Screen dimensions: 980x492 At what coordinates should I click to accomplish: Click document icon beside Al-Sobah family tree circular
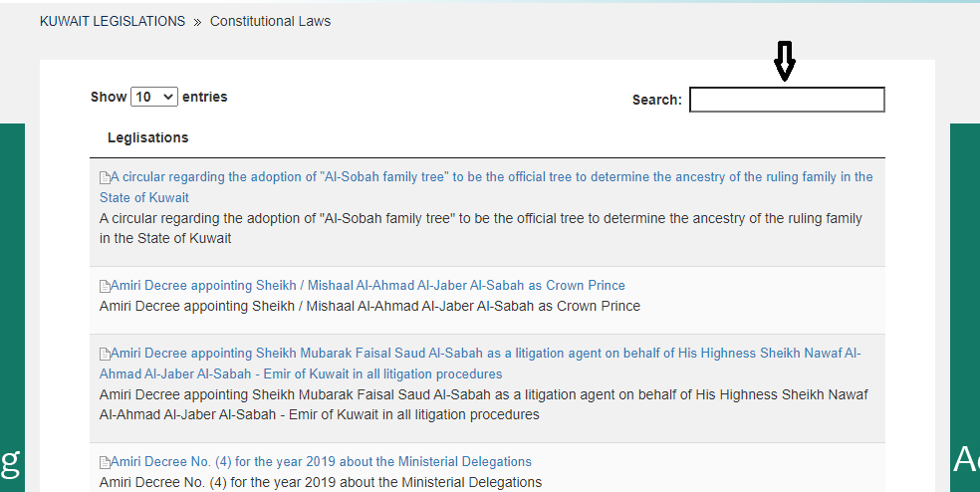pyautogui.click(x=105, y=178)
